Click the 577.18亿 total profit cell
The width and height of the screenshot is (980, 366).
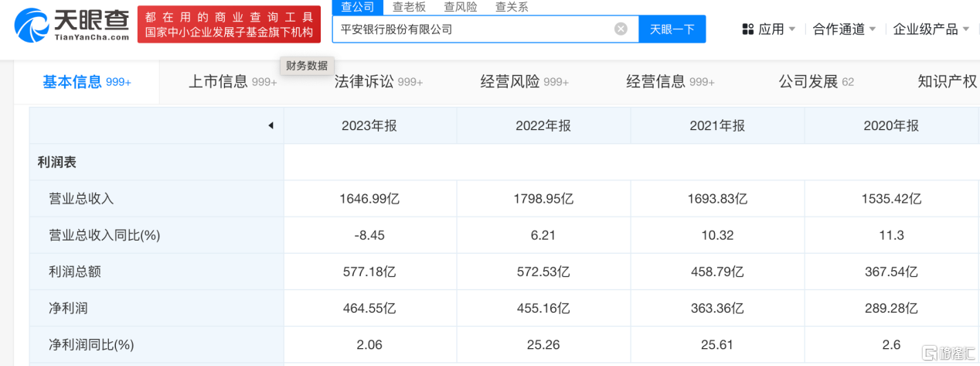tap(369, 272)
